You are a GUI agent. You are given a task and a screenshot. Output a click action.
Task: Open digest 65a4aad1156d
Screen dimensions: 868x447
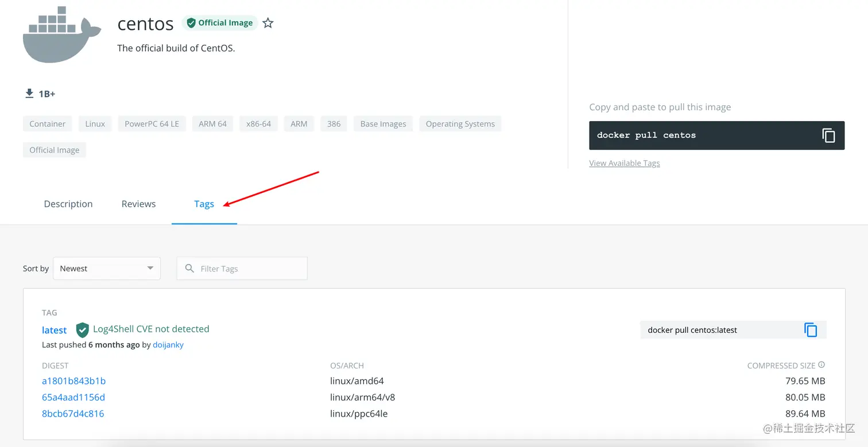click(x=73, y=397)
